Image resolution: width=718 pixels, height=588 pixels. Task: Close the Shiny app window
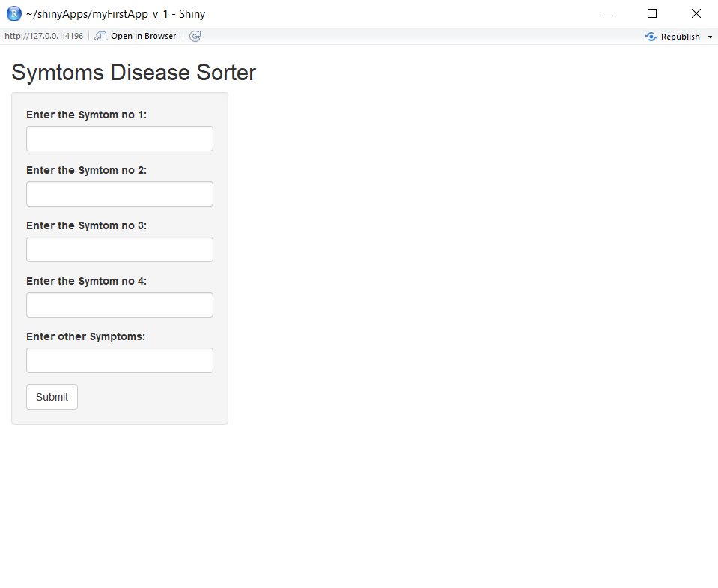point(696,13)
